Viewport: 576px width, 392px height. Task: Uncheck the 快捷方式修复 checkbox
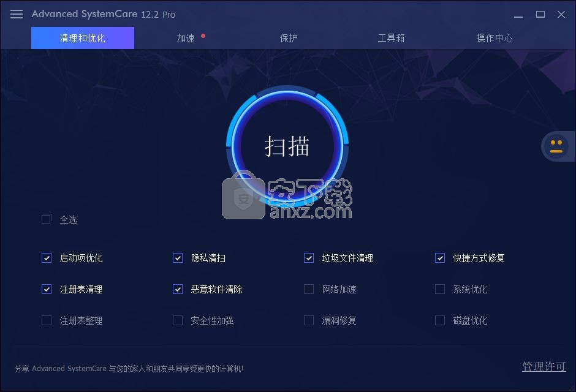tap(440, 258)
